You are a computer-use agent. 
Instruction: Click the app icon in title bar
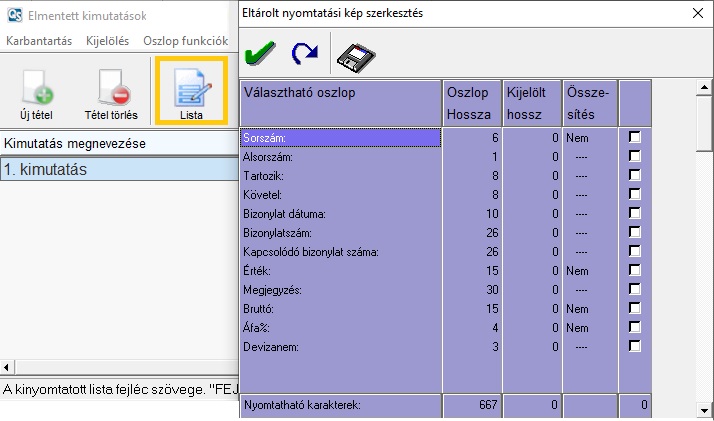tap(11, 14)
